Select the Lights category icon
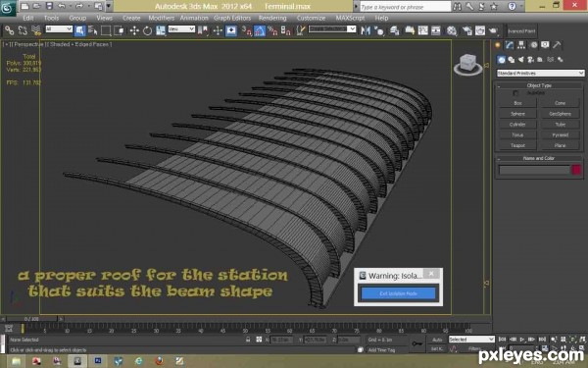Screen dimensions: 588x368 coord(521,60)
